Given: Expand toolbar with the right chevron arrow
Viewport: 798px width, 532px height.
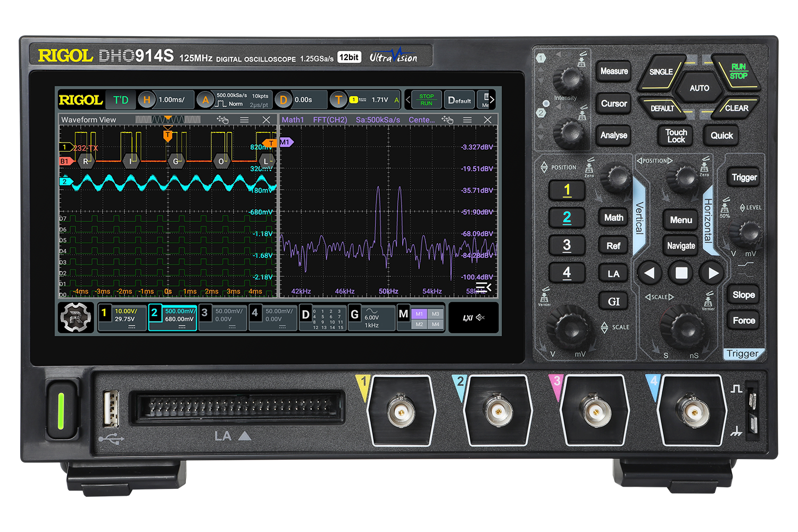Looking at the screenshot, I should coord(492,100).
